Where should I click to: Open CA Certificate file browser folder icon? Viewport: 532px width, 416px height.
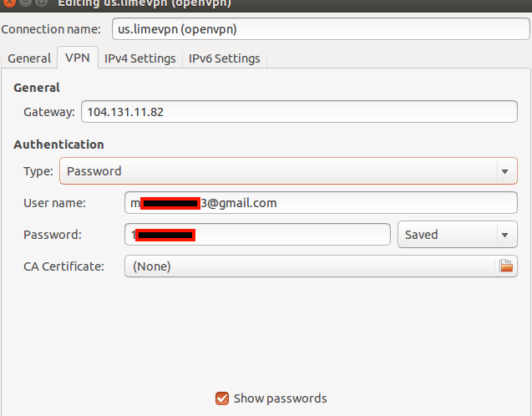coord(506,266)
